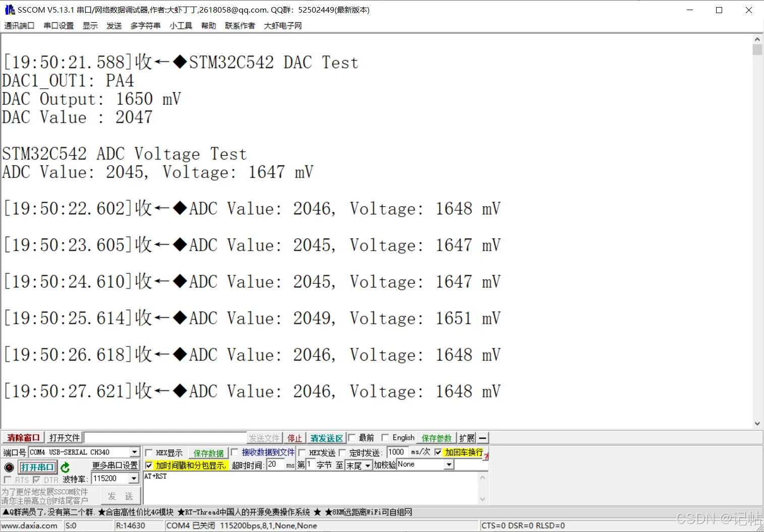This screenshot has height=532, width=764.
Task: Click the 第 1 字节 input field
Action: pyautogui.click(x=310, y=465)
